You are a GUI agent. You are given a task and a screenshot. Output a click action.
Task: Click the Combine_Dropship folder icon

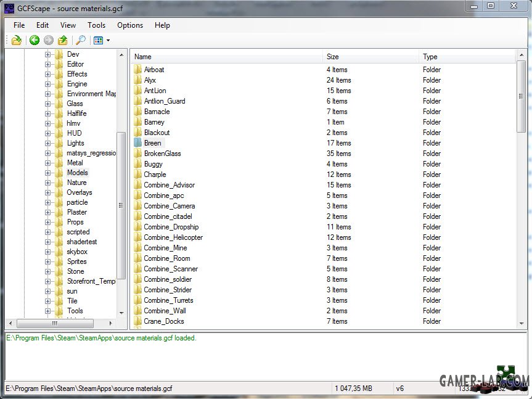point(137,227)
